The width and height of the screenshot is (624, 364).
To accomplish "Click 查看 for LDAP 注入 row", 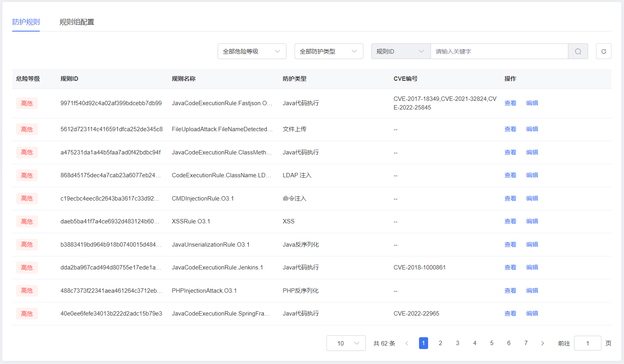I will pyautogui.click(x=510, y=175).
